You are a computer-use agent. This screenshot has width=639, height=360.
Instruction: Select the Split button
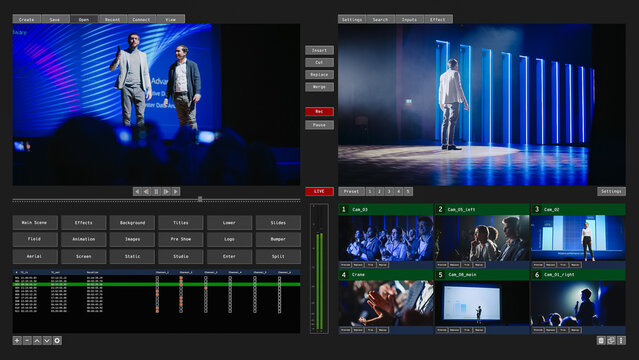coord(278,256)
